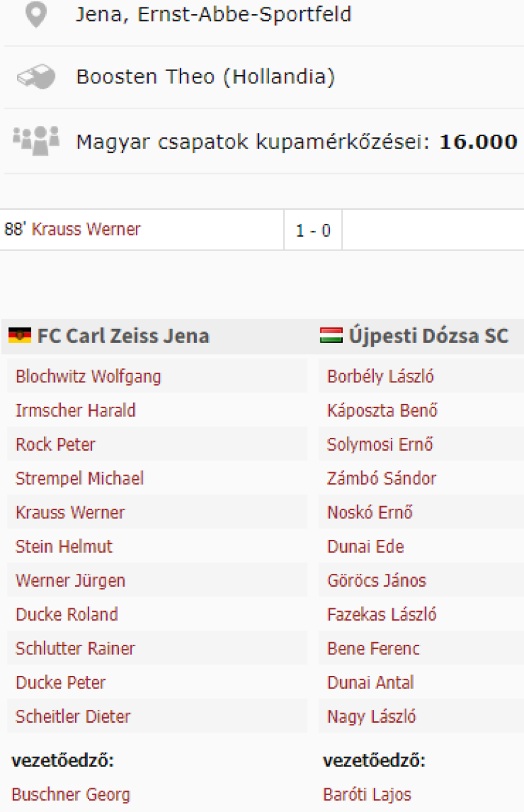Image resolution: width=524 pixels, height=812 pixels.
Task: Click Scheitler Dieter in the lineup
Action: (72, 716)
